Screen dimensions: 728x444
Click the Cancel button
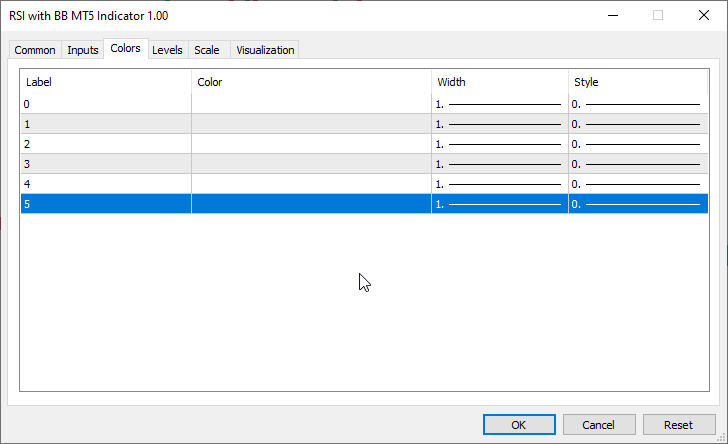pyautogui.click(x=598, y=424)
